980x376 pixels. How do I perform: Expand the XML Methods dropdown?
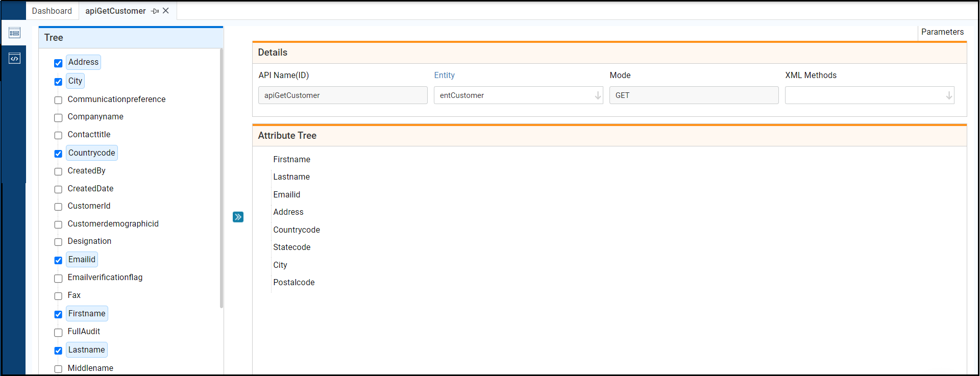[x=948, y=95]
